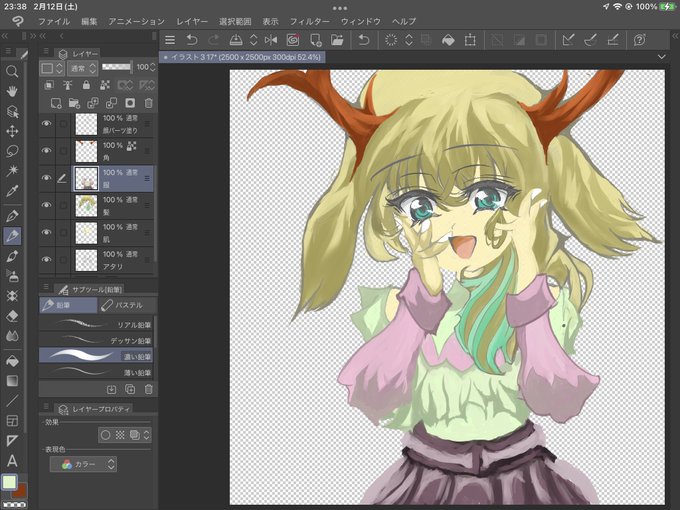The image size is (680, 510).
Task: Click the Fill icon in command bar
Action: click(x=448, y=40)
